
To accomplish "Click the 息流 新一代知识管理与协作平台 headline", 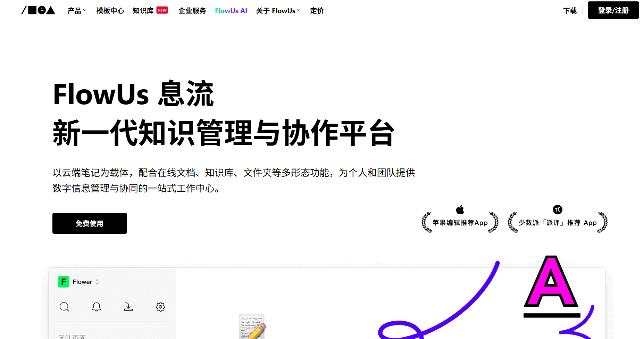I will (x=224, y=113).
